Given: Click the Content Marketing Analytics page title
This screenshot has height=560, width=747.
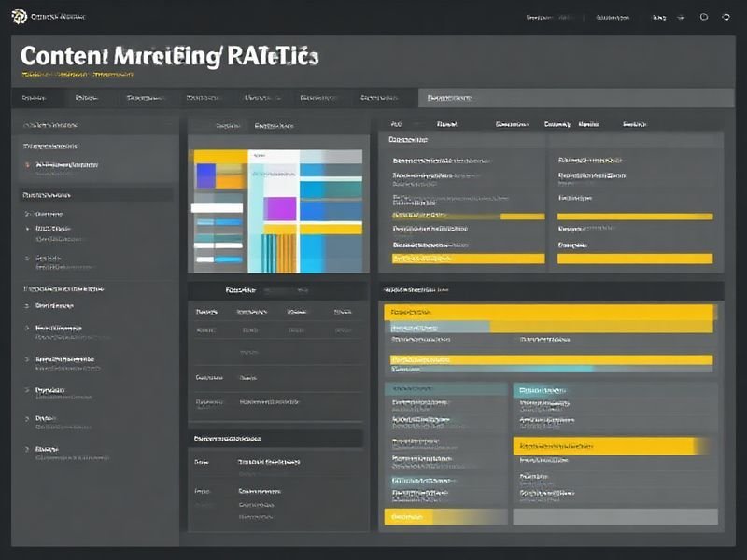Looking at the screenshot, I should click(169, 56).
